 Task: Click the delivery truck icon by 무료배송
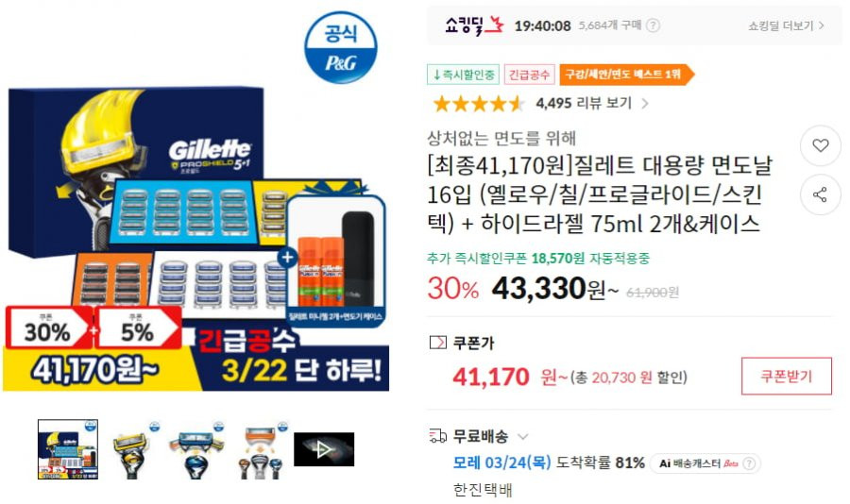pos(438,436)
